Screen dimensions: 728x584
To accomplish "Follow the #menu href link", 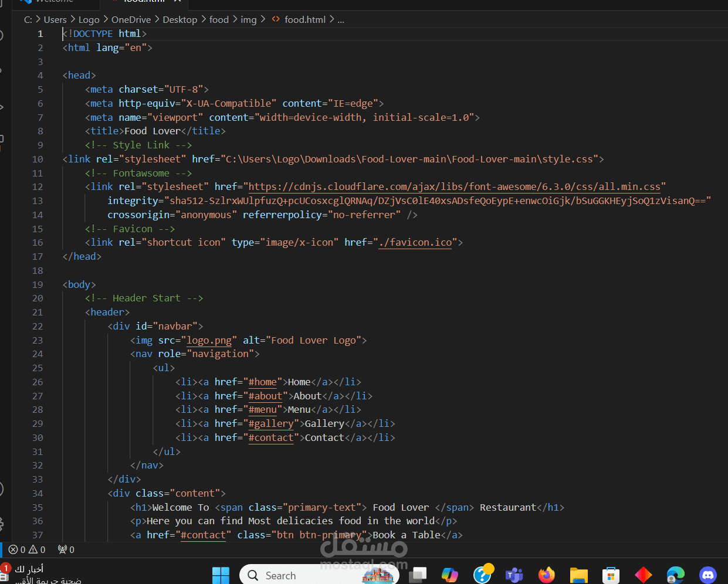I will click(263, 409).
